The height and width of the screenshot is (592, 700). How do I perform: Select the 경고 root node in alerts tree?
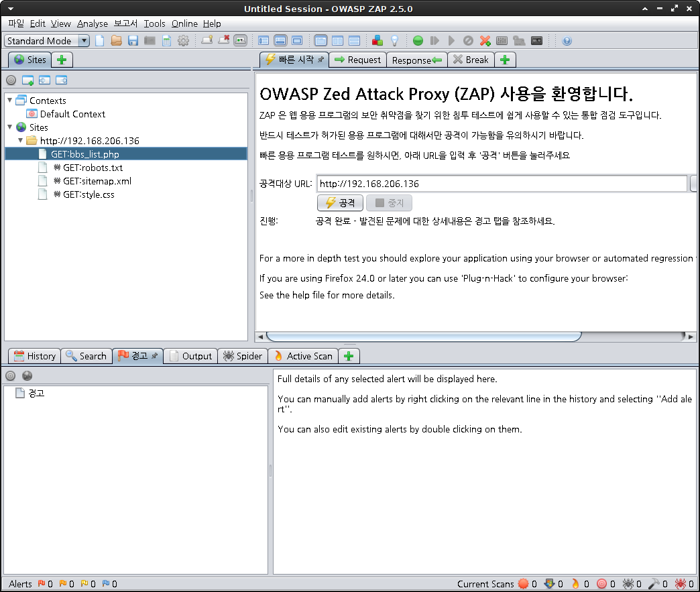tap(30, 394)
